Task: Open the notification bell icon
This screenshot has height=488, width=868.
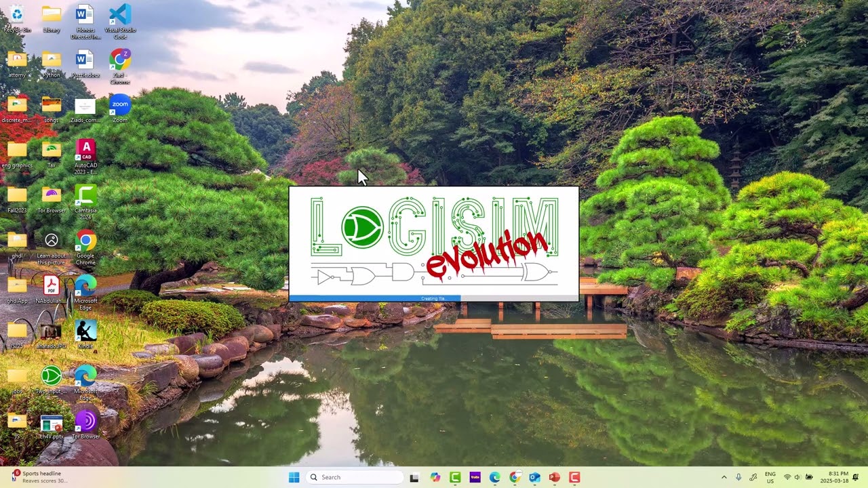Action: [856, 477]
